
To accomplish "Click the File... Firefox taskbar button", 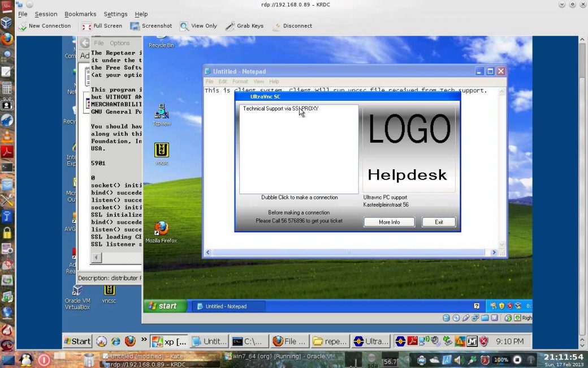I will tap(290, 341).
